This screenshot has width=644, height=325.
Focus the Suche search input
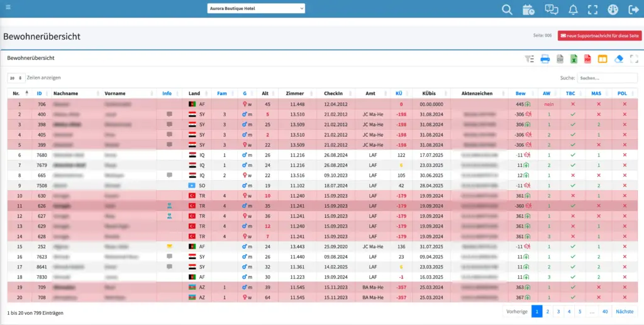click(x=607, y=77)
